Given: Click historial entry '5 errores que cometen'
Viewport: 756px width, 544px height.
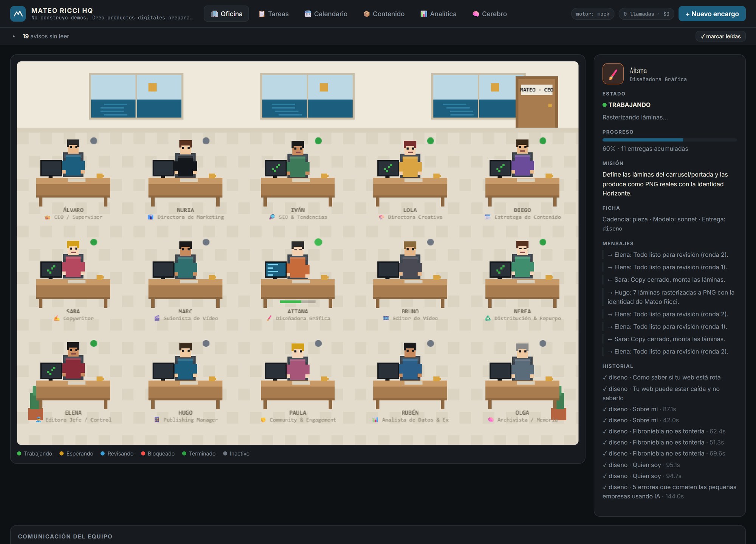Looking at the screenshot, I should (x=669, y=492).
